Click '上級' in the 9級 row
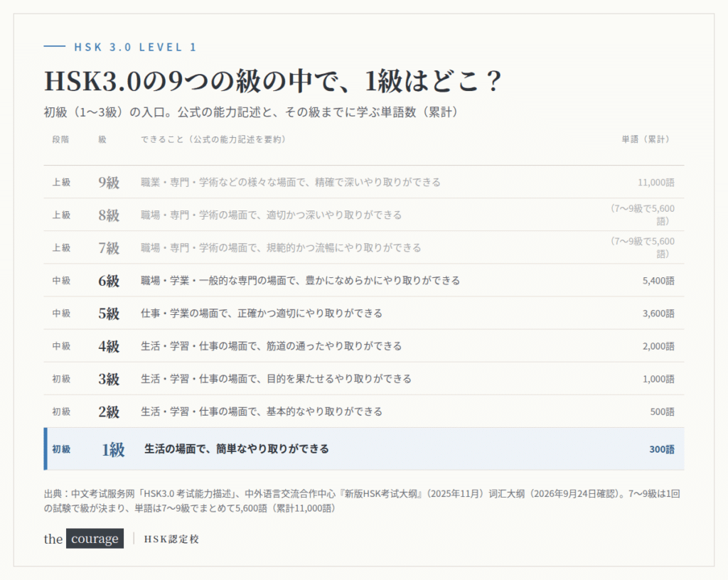 (x=61, y=183)
